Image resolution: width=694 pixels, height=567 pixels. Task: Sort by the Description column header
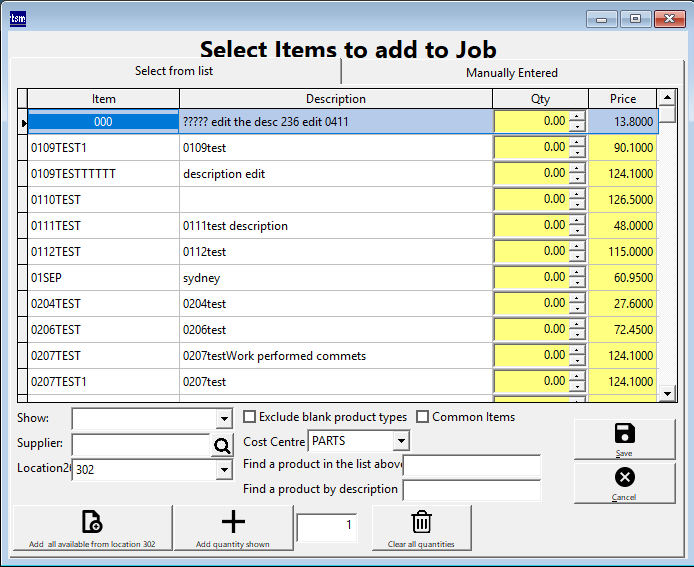coord(335,99)
